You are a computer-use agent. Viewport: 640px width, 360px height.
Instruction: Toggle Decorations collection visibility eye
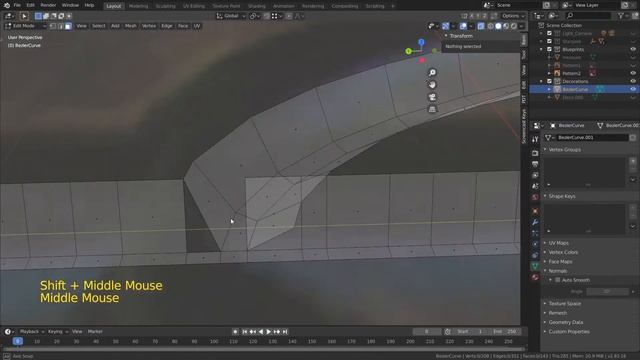click(x=633, y=81)
